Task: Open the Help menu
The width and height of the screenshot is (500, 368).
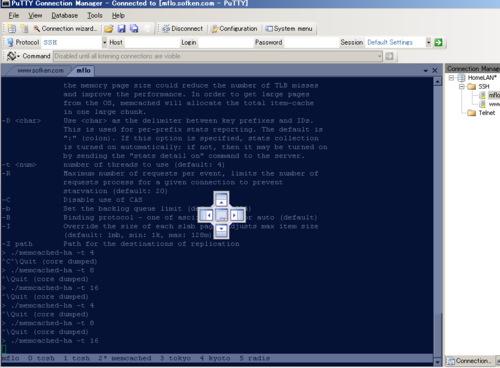Action: [x=118, y=15]
